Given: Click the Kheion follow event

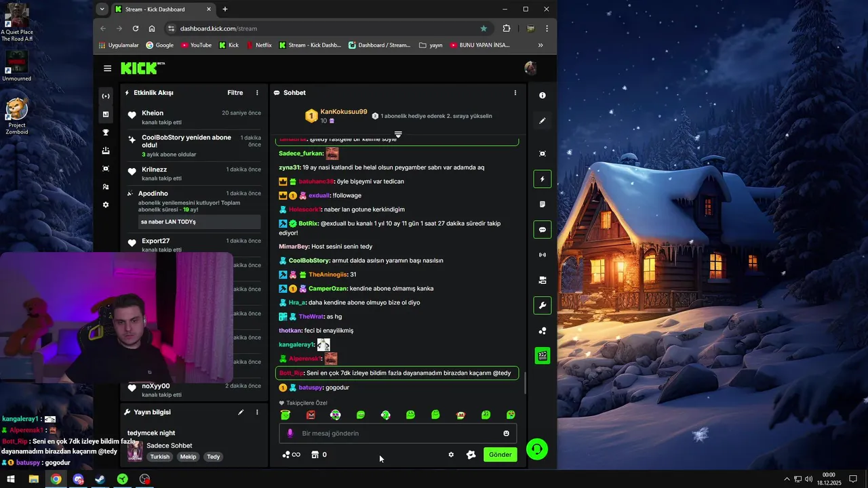Looking at the screenshot, I should pos(194,117).
